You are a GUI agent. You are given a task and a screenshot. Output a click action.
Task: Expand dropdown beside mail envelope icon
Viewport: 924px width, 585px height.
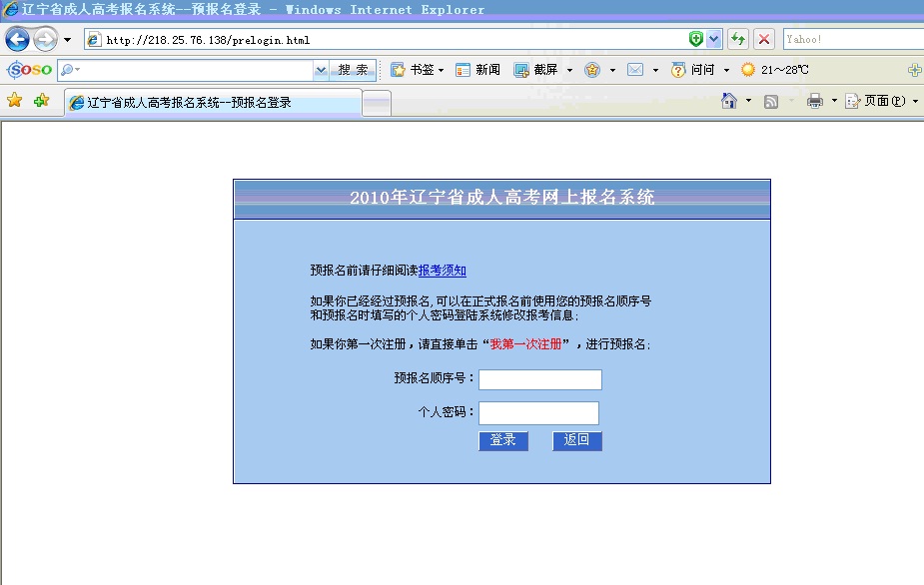(655, 70)
